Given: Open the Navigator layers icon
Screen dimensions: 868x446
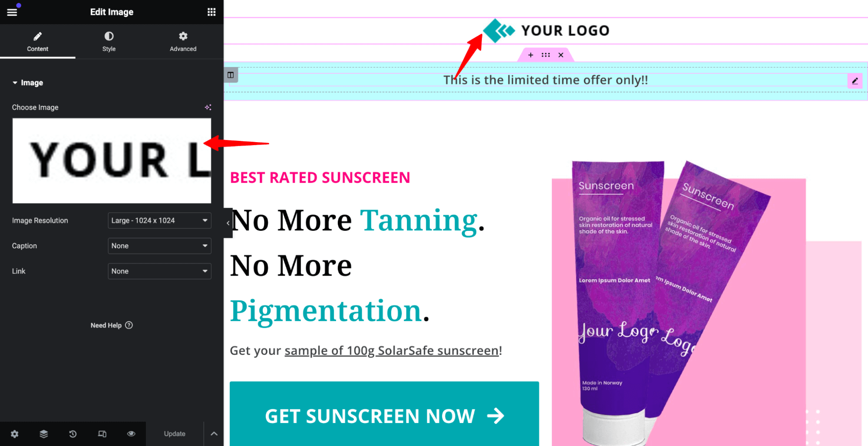Looking at the screenshot, I should [44, 434].
